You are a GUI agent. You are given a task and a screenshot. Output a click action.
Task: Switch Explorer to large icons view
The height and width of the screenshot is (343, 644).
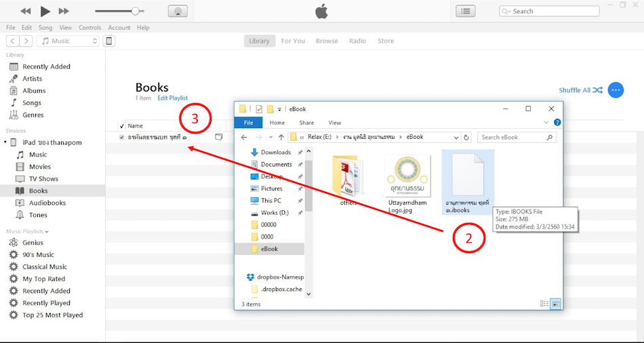tap(556, 304)
